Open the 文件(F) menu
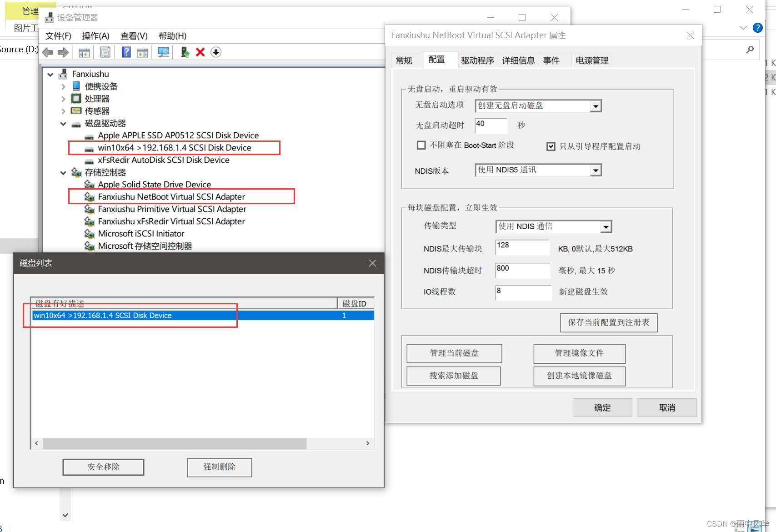The height and width of the screenshot is (532, 776). [58, 36]
